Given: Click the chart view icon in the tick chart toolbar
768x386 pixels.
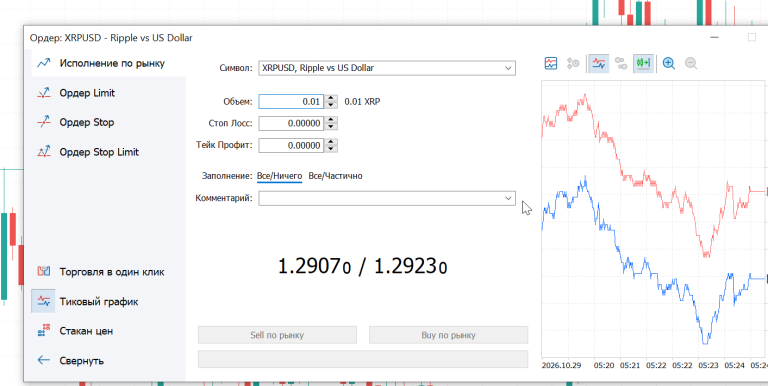Looking at the screenshot, I should click(x=551, y=63).
